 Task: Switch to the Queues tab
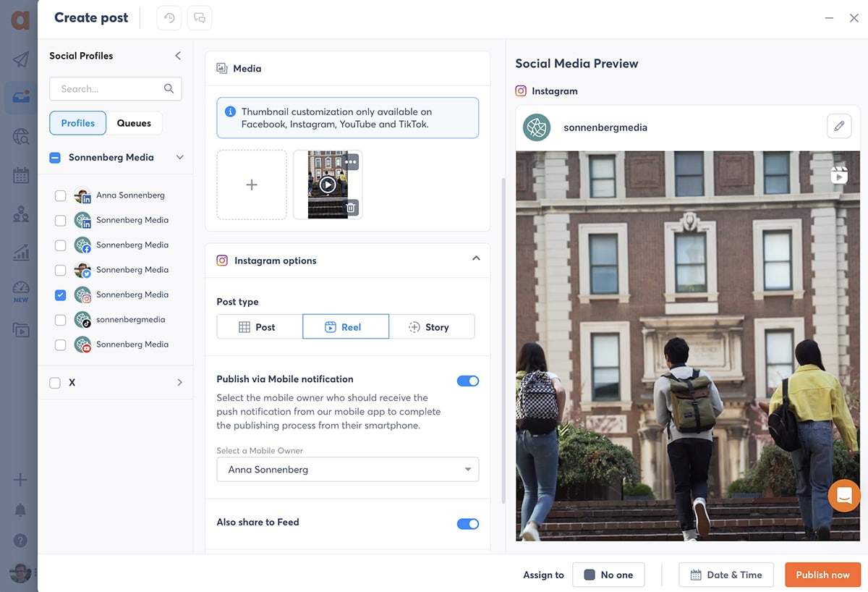(134, 123)
